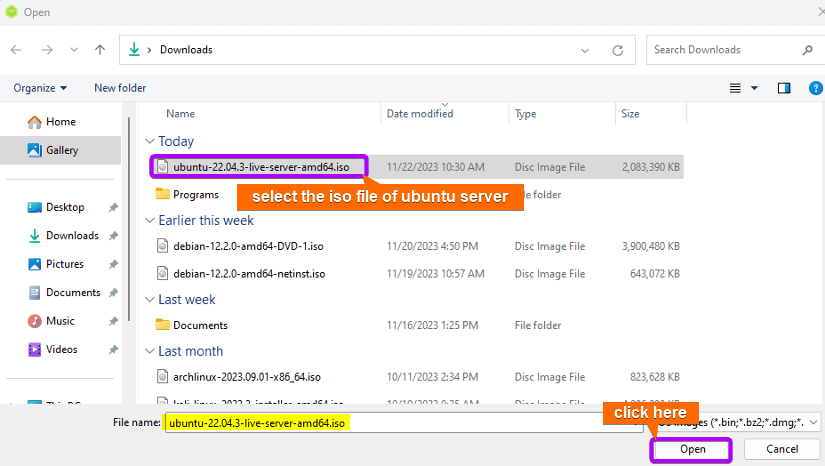Go up one folder level arrow
This screenshot has width=825, height=466.
100,50
